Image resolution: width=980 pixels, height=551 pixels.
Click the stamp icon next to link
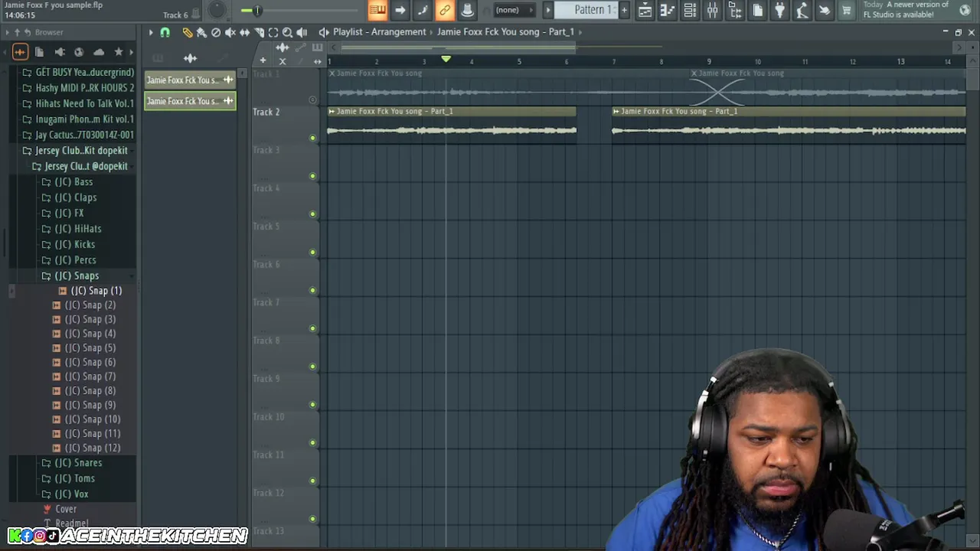point(467,10)
